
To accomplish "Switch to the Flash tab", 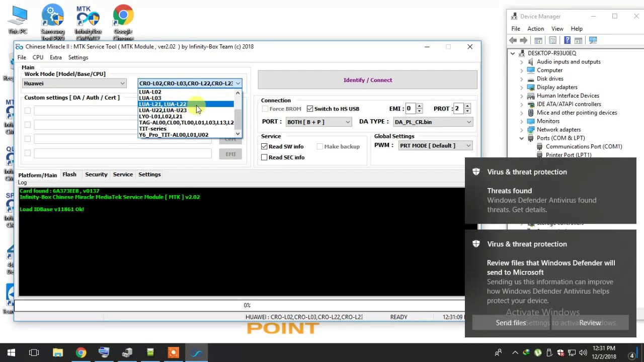I will 69,174.
